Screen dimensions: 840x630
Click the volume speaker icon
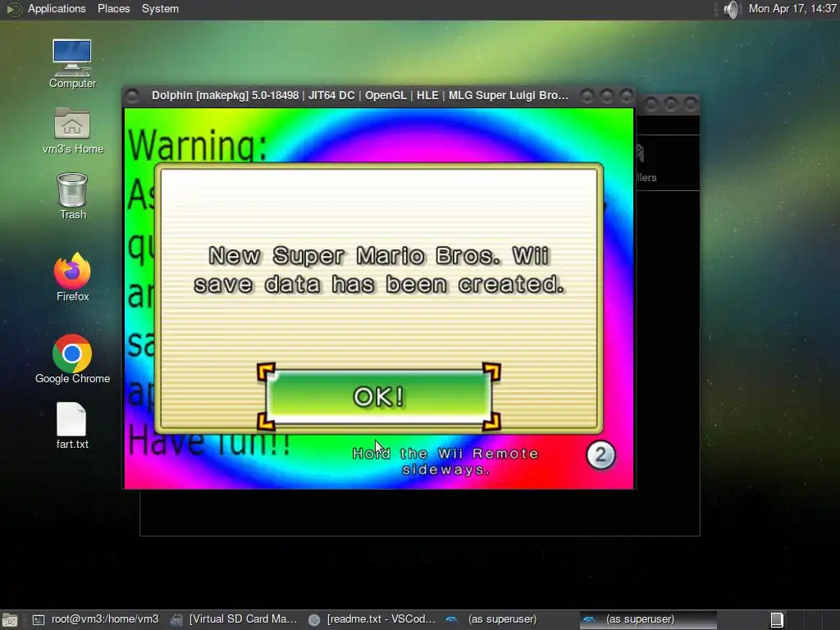[x=731, y=9]
